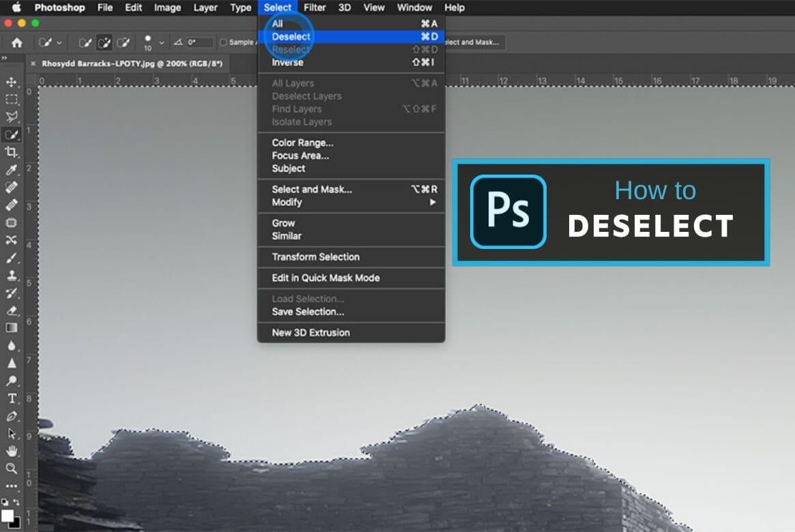Image resolution: width=795 pixels, height=532 pixels.
Task: Click the foreground color swatch
Action: pos(7,516)
